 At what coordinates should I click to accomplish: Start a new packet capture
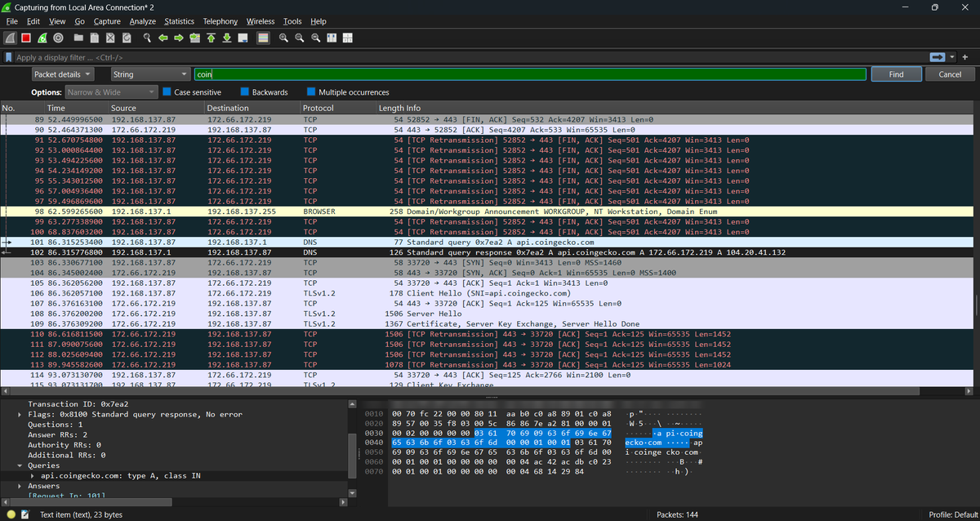(x=10, y=38)
